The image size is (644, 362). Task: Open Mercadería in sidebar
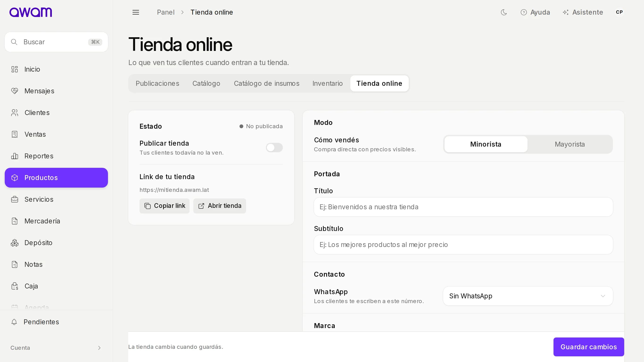[x=56, y=221]
